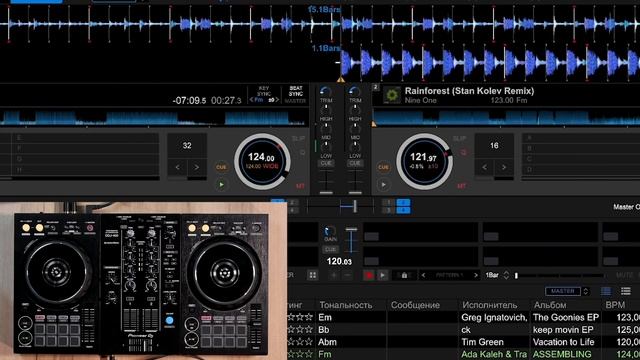Beat jump forward on deck 1 (32 beats)
640x360 pixels.
tap(197, 167)
